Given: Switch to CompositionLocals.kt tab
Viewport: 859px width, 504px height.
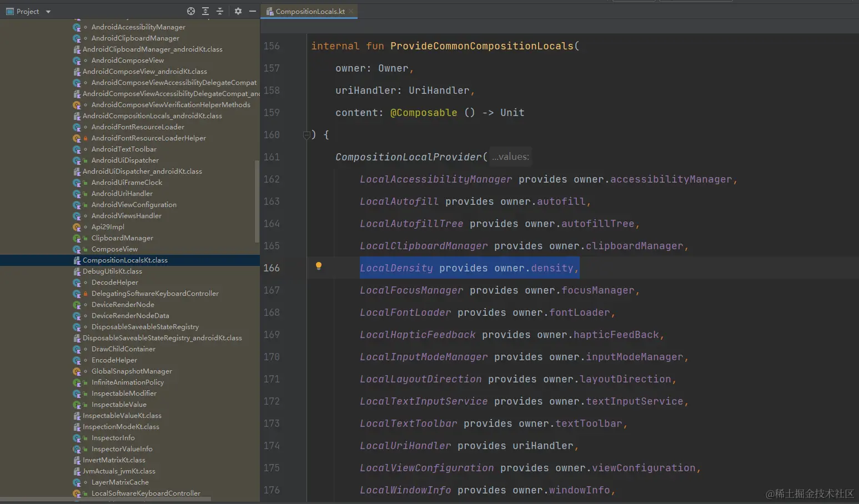Looking at the screenshot, I should 310,11.
